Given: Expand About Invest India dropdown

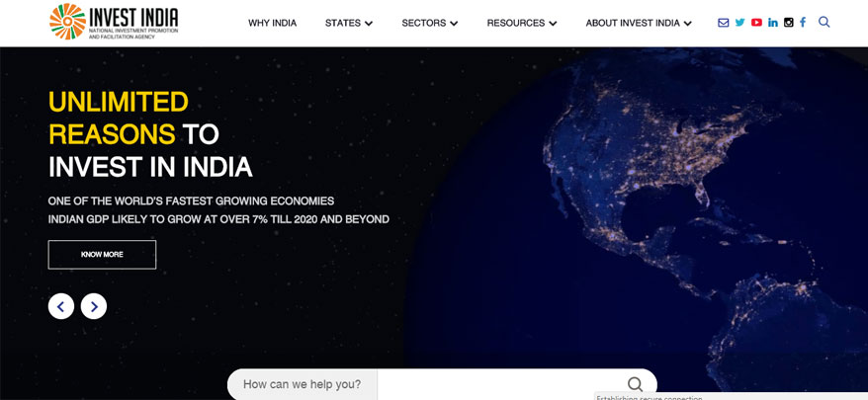Looking at the screenshot, I should pyautogui.click(x=639, y=24).
